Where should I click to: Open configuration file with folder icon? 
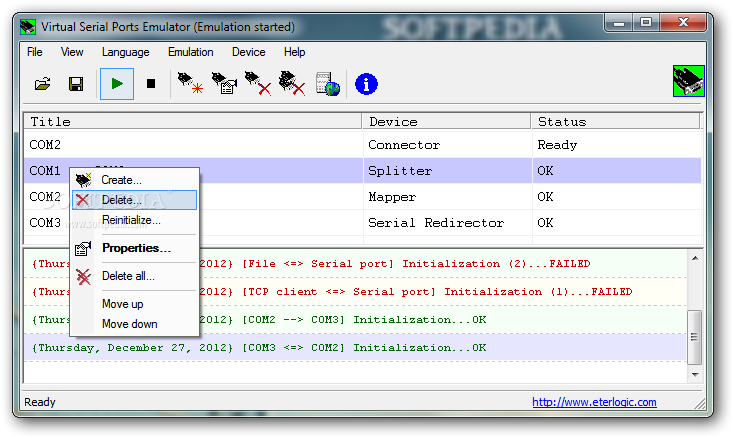click(43, 84)
